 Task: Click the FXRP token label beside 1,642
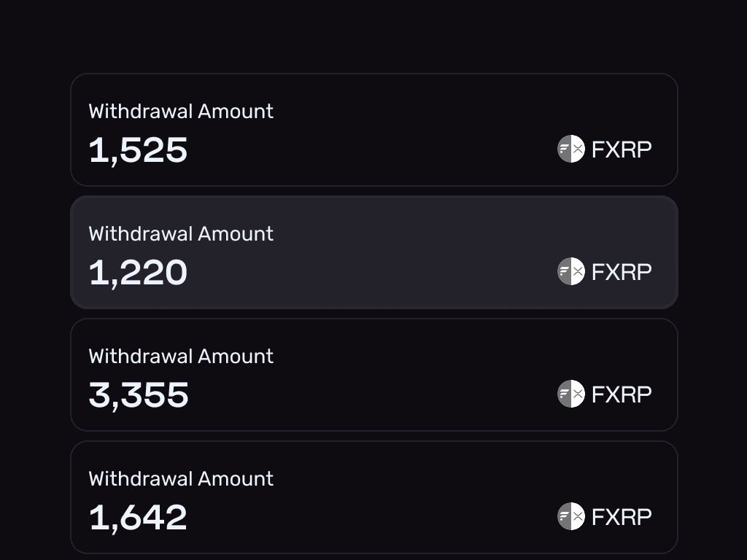[x=622, y=517]
